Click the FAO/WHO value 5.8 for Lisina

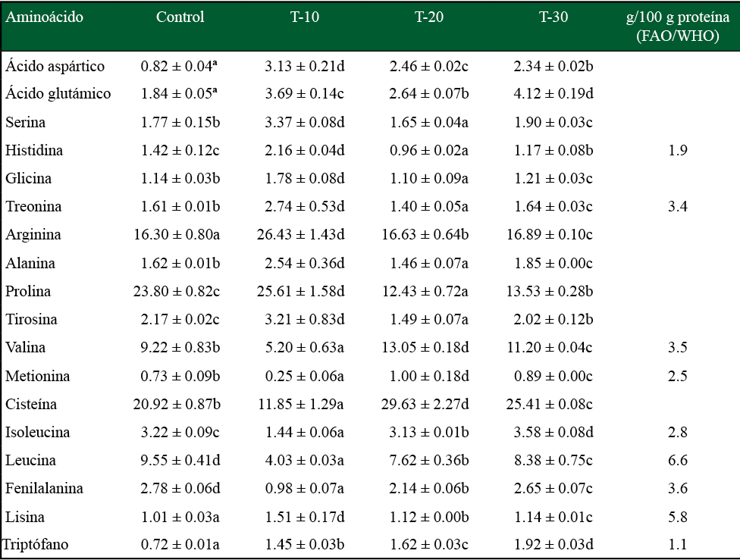click(x=678, y=518)
